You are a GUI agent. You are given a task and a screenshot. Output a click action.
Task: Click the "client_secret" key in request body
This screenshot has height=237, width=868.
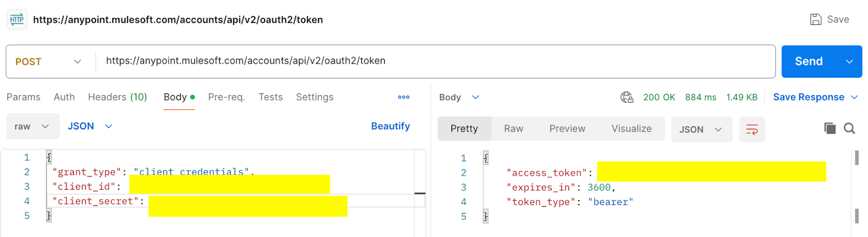point(96,201)
